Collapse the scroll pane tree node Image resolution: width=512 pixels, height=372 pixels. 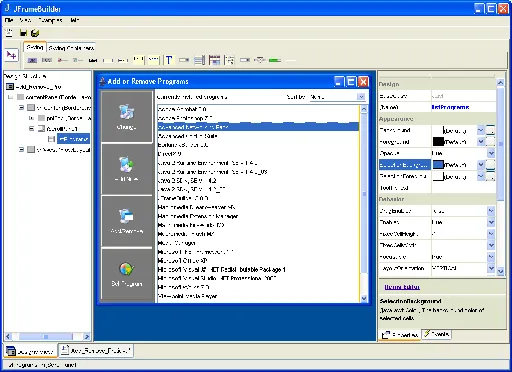click(x=32, y=128)
